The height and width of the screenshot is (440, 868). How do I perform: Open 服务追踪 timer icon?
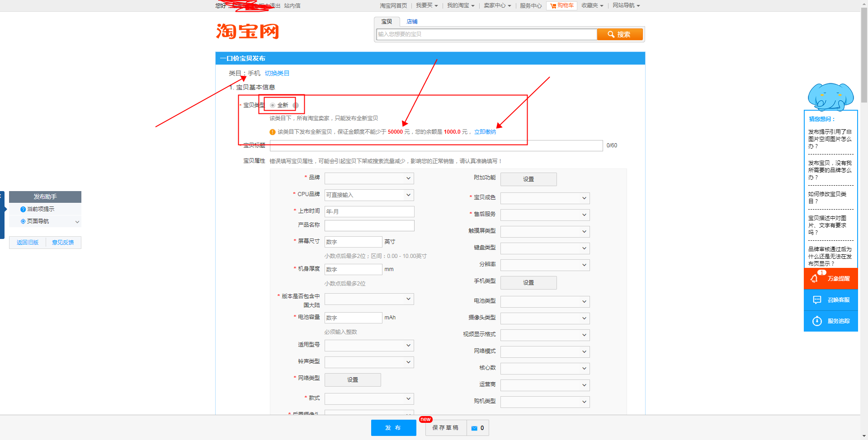tap(817, 321)
